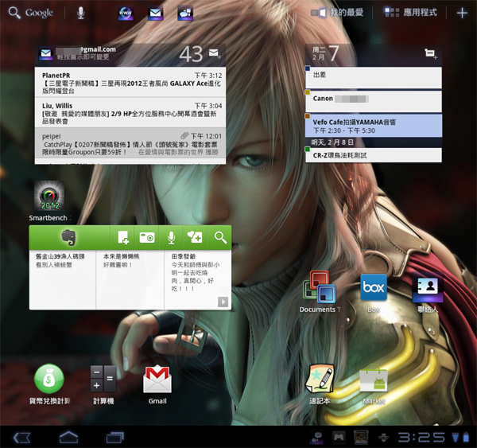Record an audio note in the Evernote widget
This screenshot has width=477, height=448.
point(171,238)
